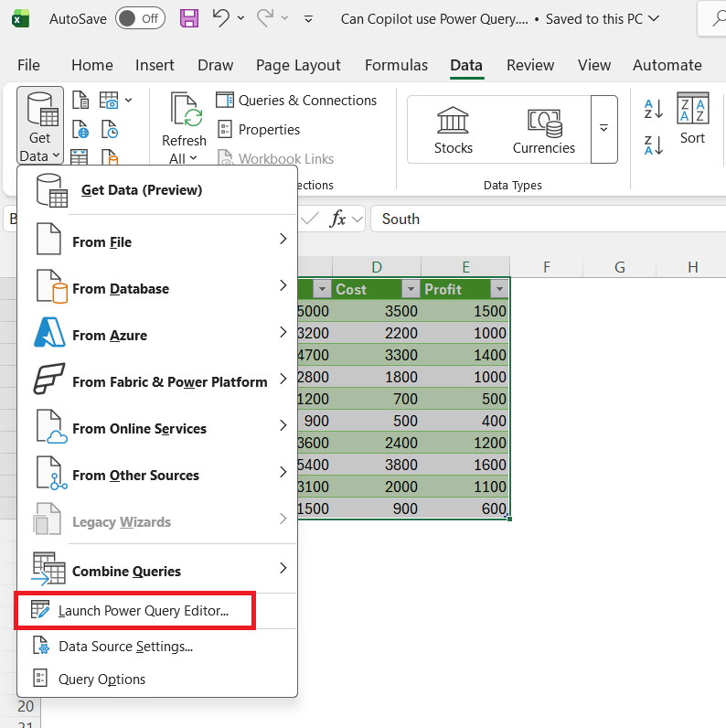Click the Recent Sources icon
726x728 pixels.
click(x=110, y=130)
